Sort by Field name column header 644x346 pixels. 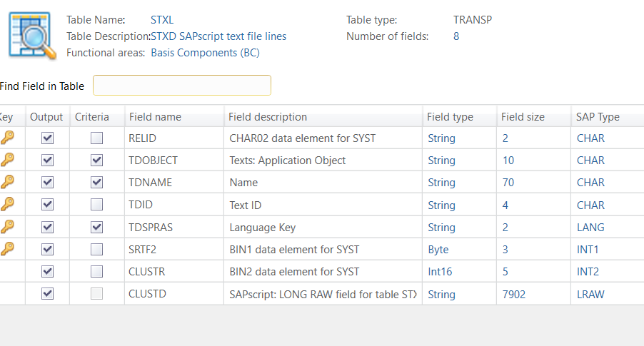[x=155, y=117]
